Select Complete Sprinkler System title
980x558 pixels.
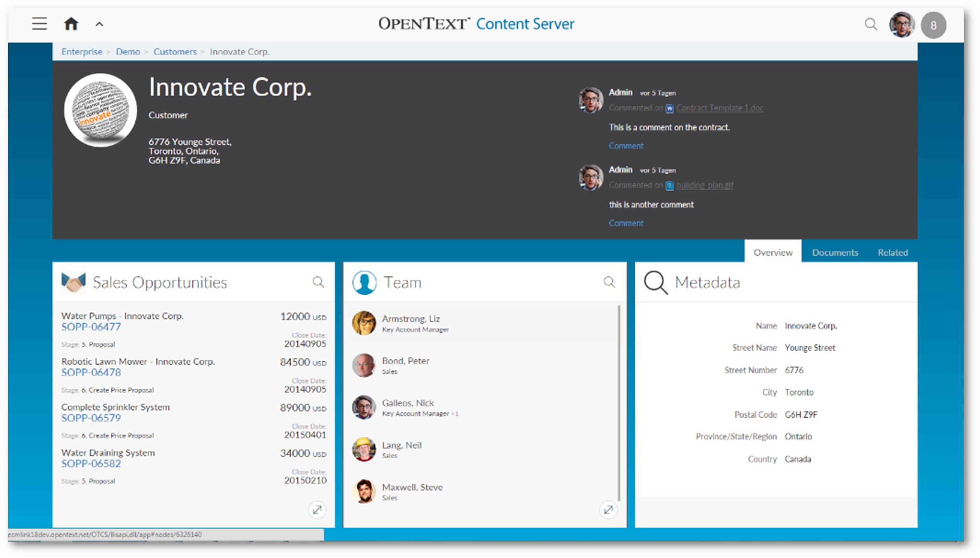click(x=115, y=407)
